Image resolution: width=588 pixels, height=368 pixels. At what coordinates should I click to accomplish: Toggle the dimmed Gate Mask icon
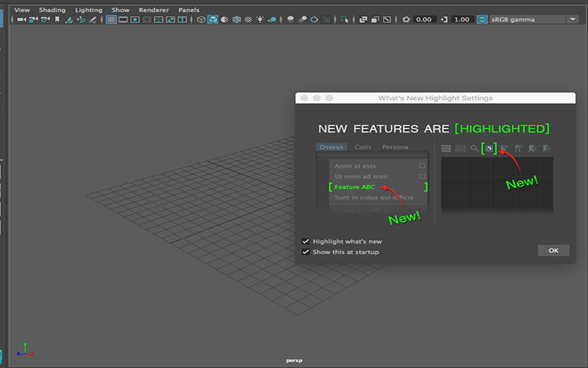(146, 20)
